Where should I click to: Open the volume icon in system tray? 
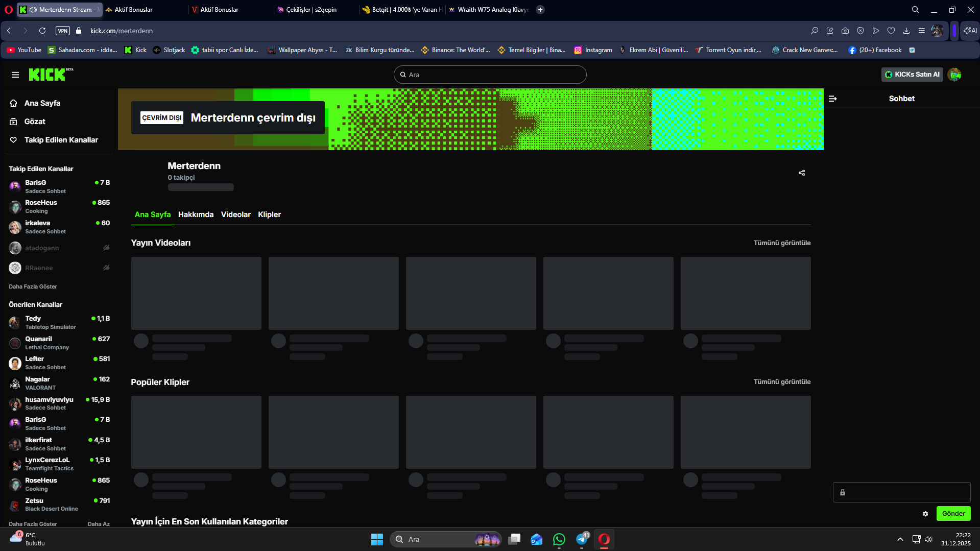(928, 539)
